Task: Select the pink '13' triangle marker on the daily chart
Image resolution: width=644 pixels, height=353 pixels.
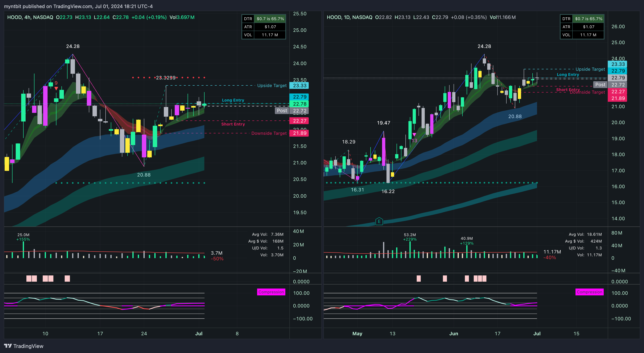Action: [414, 135]
